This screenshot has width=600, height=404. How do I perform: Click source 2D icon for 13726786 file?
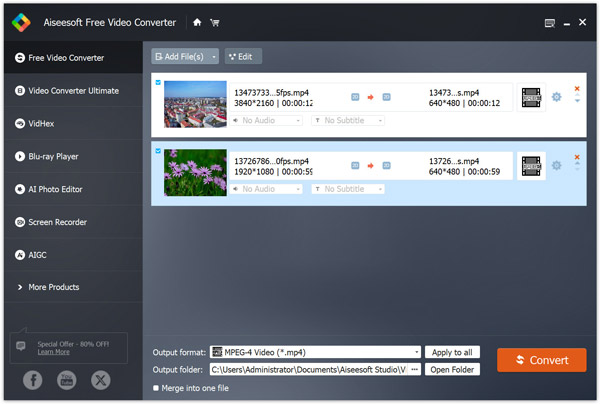(355, 166)
